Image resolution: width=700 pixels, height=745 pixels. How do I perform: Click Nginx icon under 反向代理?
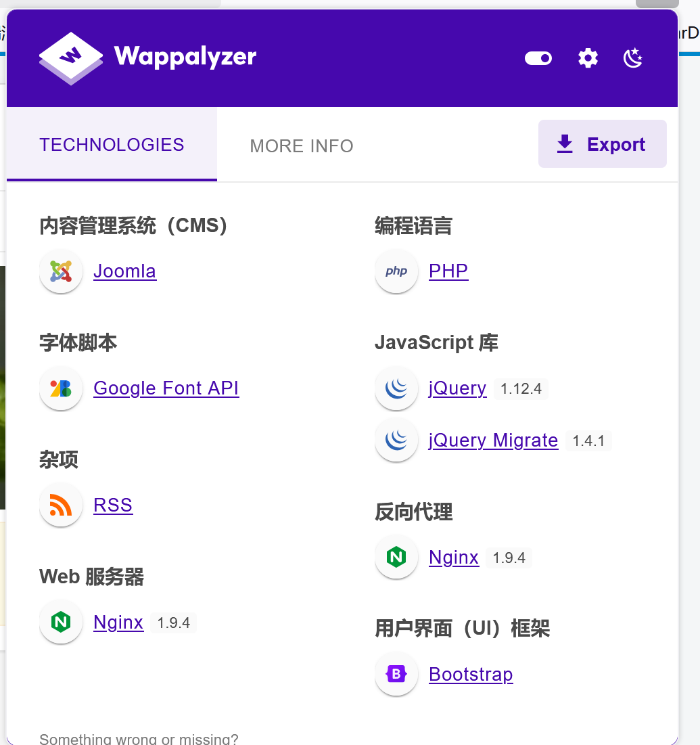coord(396,558)
